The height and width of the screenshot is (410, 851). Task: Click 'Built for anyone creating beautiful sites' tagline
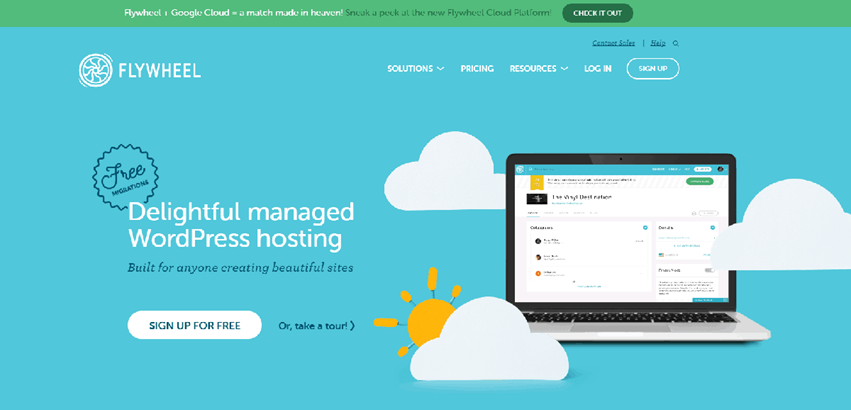pyautogui.click(x=240, y=268)
